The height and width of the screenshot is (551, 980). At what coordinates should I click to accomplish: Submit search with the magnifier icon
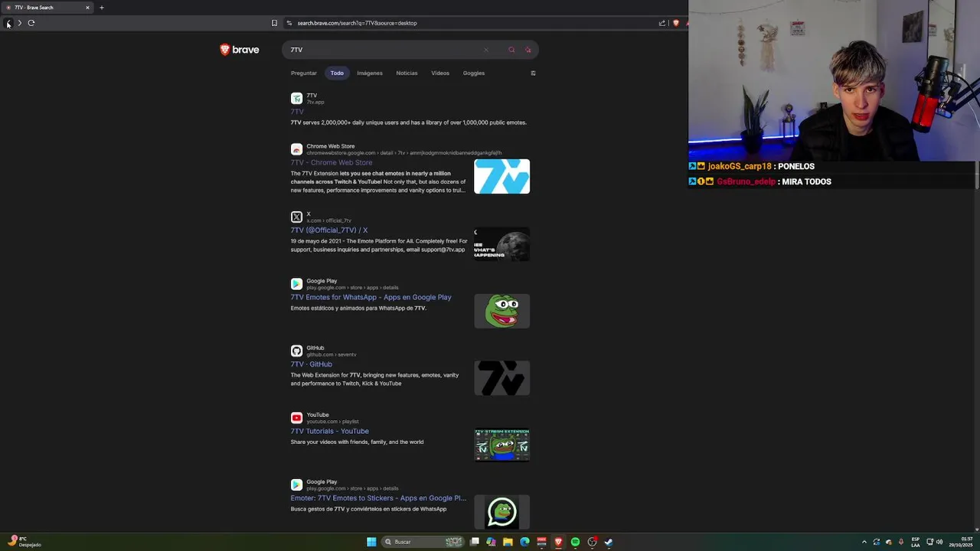[x=511, y=50]
